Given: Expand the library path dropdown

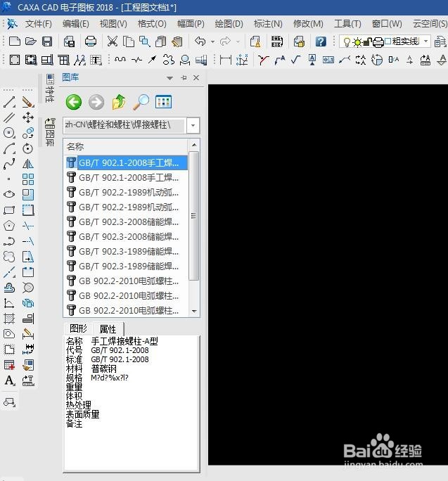Looking at the screenshot, I should click(x=193, y=125).
